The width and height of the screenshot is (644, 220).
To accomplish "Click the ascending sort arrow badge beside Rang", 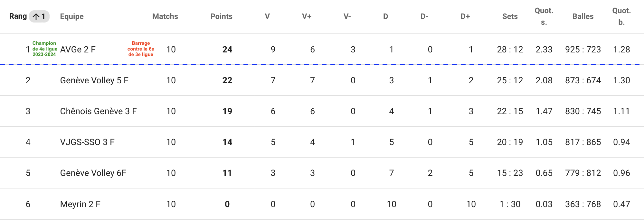I will [39, 16].
